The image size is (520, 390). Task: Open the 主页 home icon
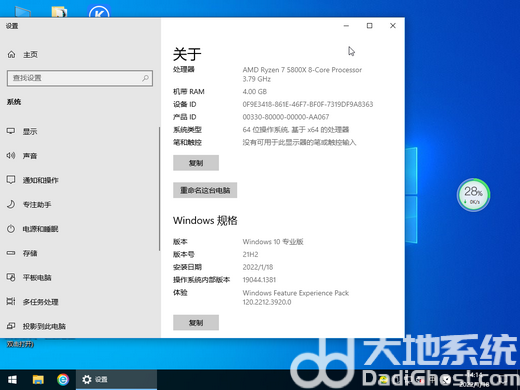[11, 54]
